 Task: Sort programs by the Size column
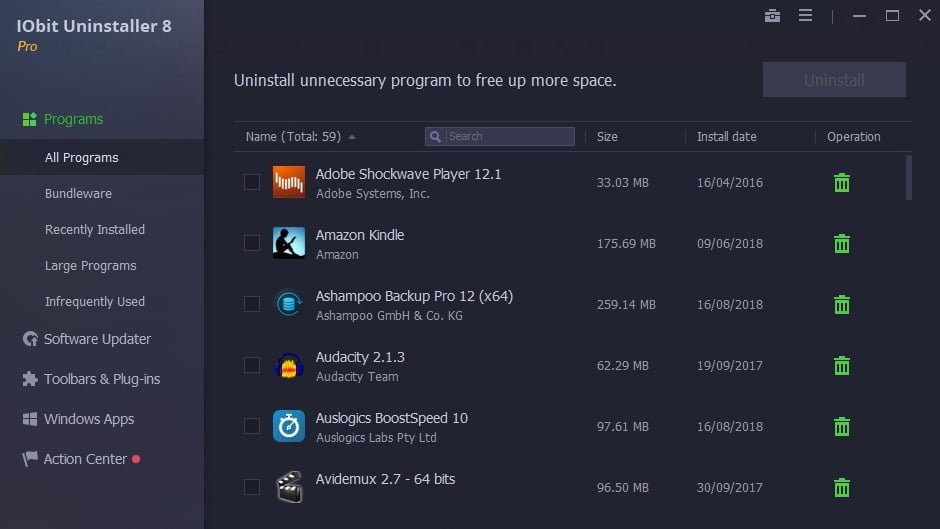tap(607, 137)
